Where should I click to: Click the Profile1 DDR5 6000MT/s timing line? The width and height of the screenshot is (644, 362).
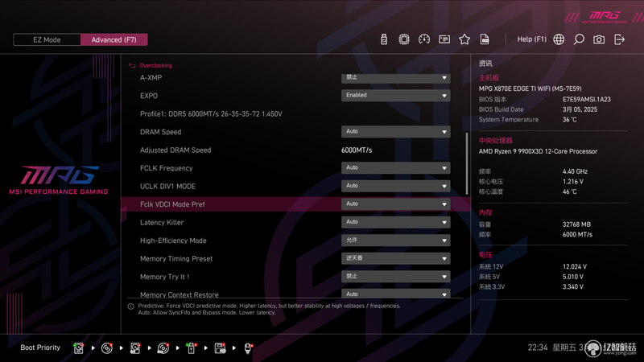211,113
